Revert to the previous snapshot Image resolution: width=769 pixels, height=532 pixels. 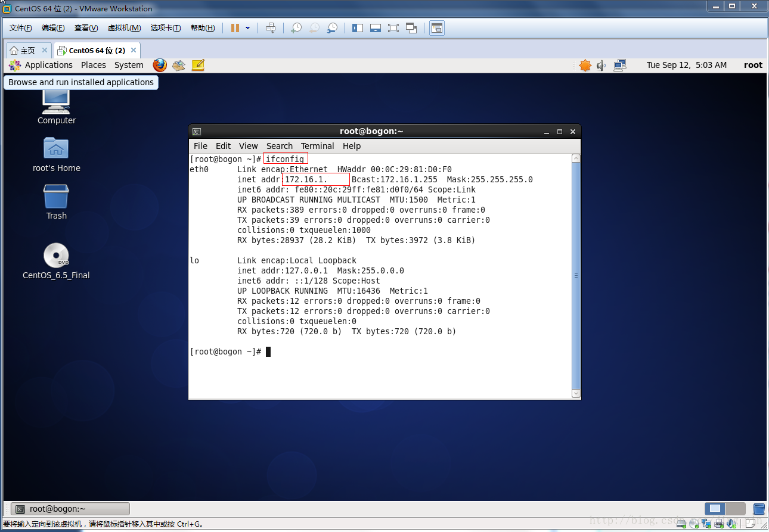coord(314,28)
